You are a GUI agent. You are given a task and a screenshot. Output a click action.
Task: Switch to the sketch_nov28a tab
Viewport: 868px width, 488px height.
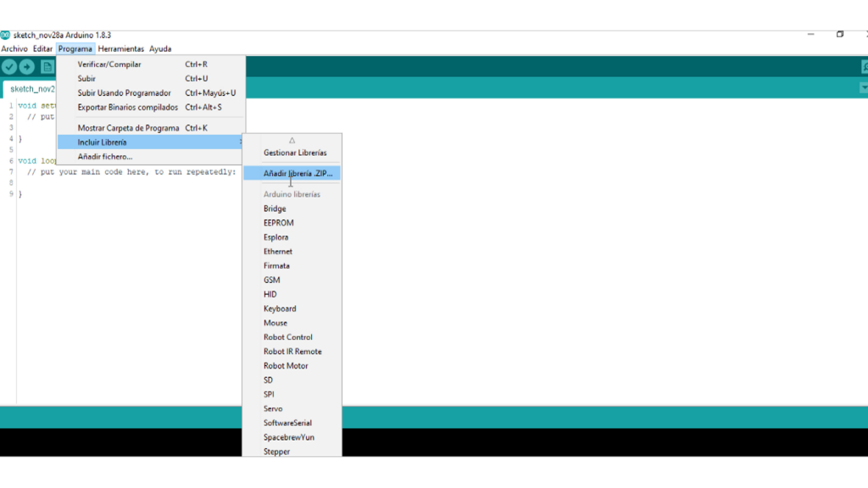[x=31, y=89]
